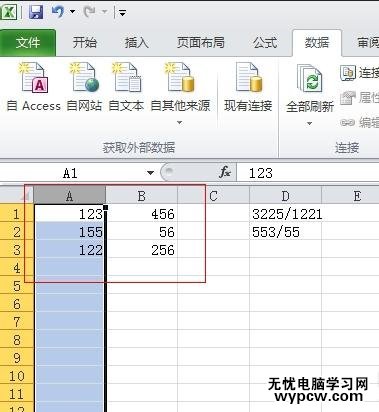Screen dimensions: 379x412
Task: Open the 审阅 tab
Action: [x=367, y=43]
